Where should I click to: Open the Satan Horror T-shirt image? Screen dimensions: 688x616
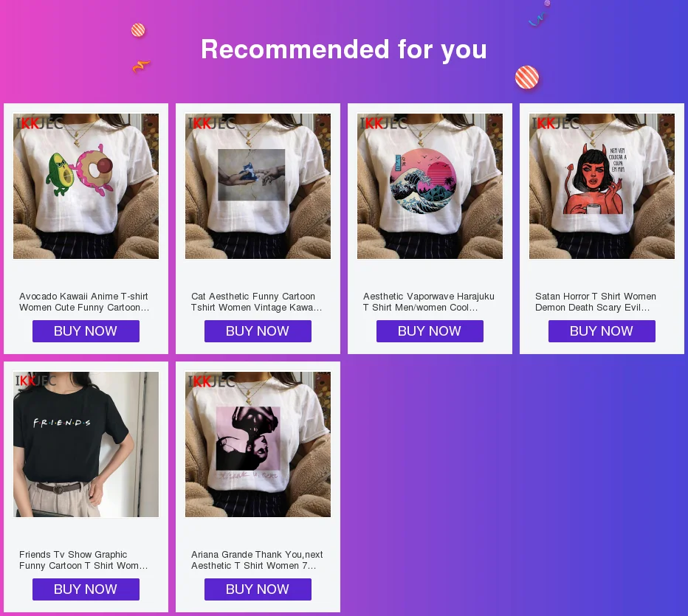(602, 186)
